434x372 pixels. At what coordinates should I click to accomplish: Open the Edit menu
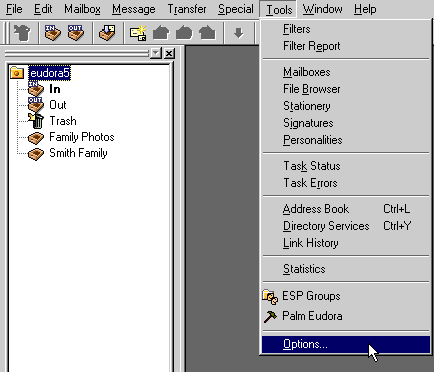[x=43, y=9]
